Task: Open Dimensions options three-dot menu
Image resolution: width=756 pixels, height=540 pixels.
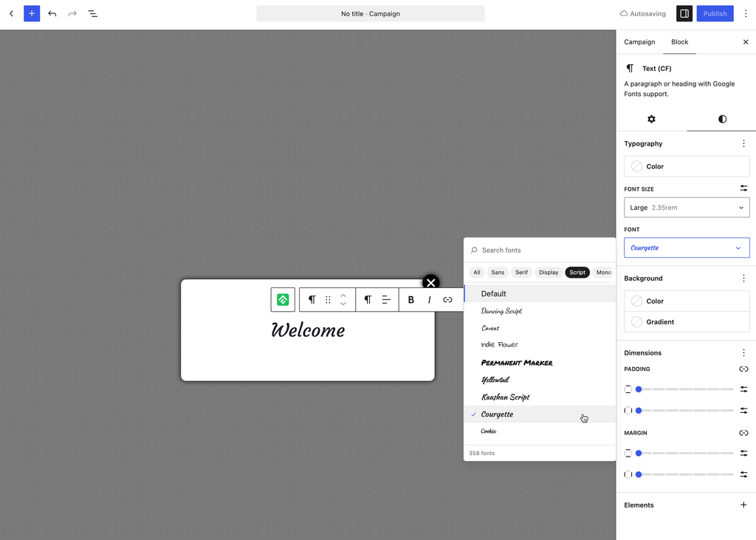Action: 743,353
